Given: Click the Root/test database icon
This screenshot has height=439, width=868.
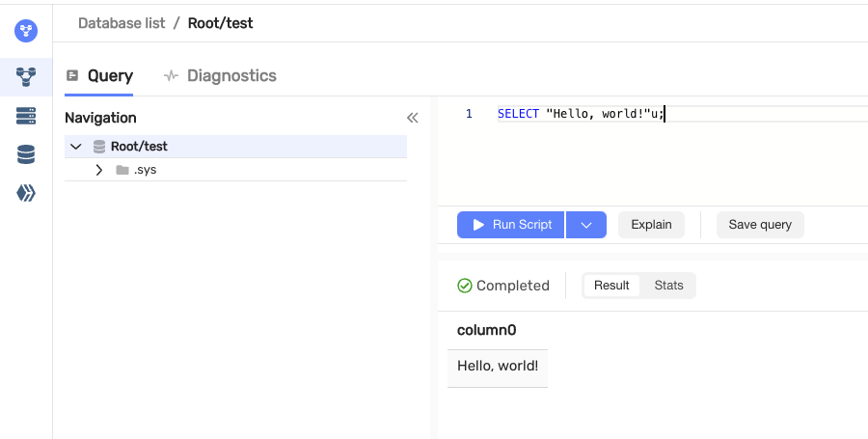Looking at the screenshot, I should coord(98,147).
